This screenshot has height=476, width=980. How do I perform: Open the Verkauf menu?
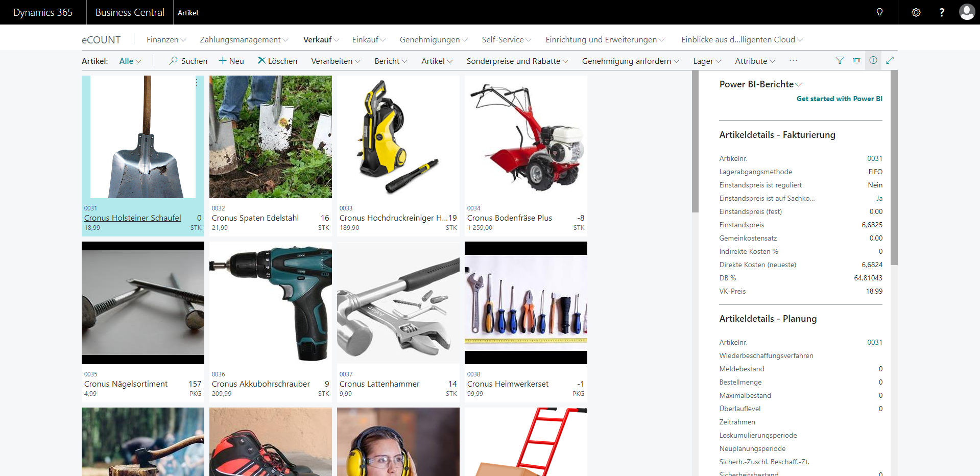pos(321,40)
